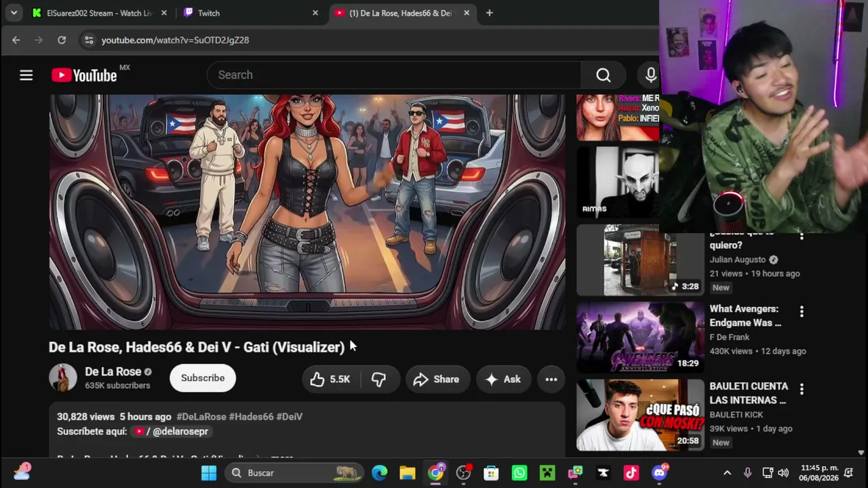Open more actions (three dots) under the video
Image resolution: width=868 pixels, height=488 pixels.
point(551,380)
